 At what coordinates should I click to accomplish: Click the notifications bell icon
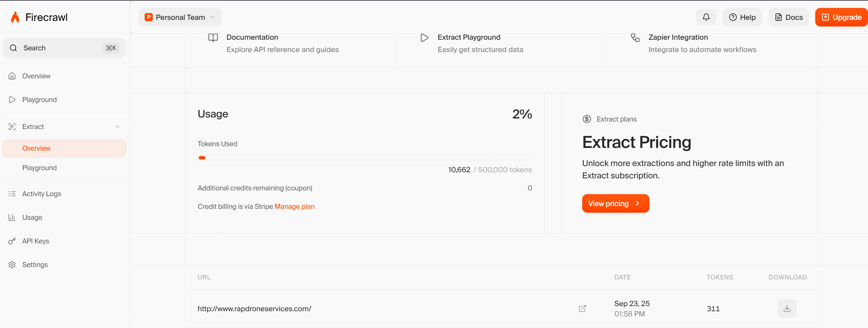(706, 17)
